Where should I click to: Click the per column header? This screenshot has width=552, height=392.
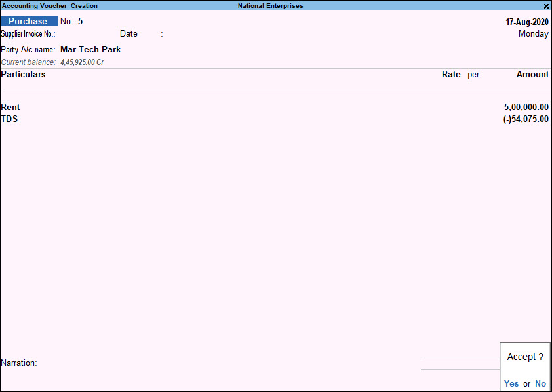(x=473, y=75)
